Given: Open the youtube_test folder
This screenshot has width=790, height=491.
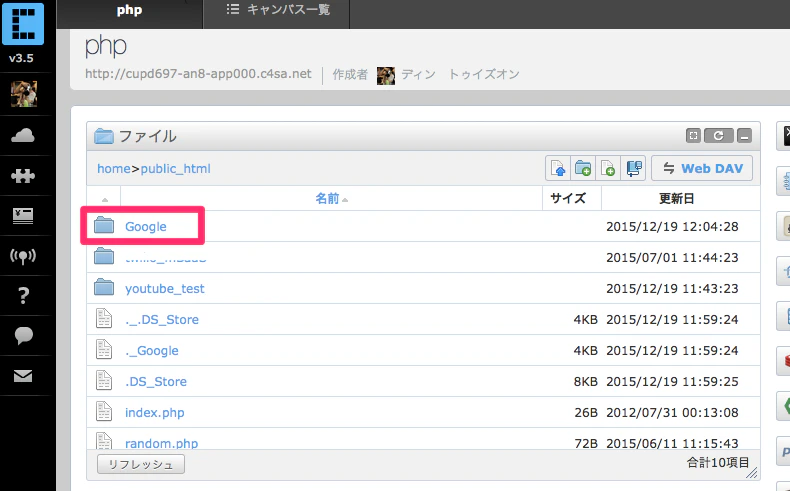Looking at the screenshot, I should [x=165, y=289].
